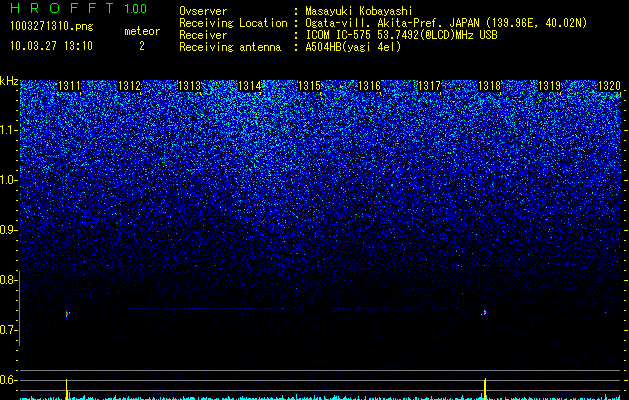
Task: Click the Ovserver label
Action: click(x=203, y=11)
